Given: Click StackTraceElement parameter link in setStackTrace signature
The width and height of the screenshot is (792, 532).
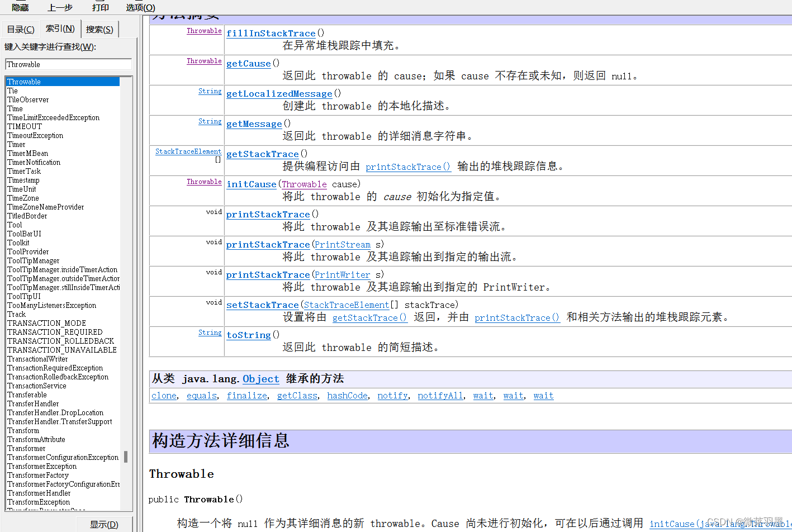Looking at the screenshot, I should 346,305.
